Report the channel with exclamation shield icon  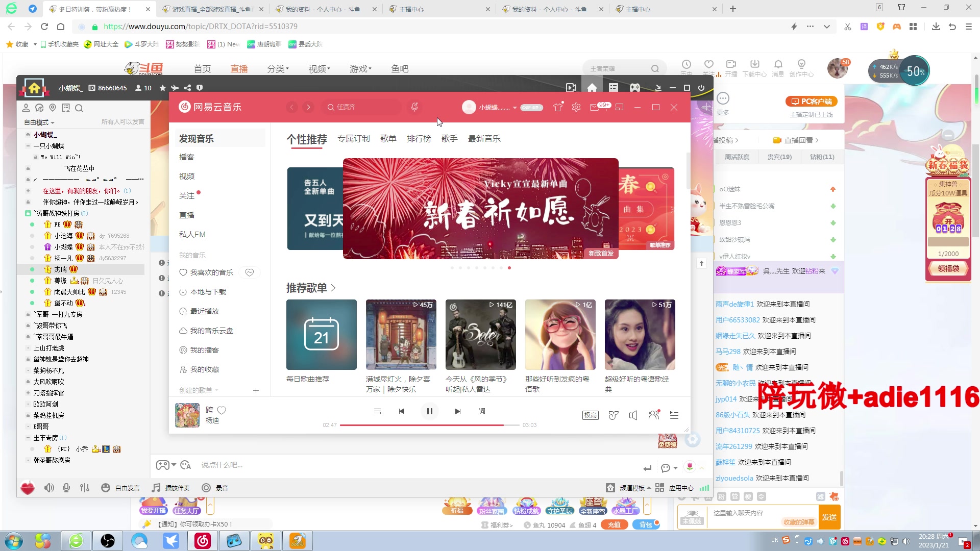[200, 88]
